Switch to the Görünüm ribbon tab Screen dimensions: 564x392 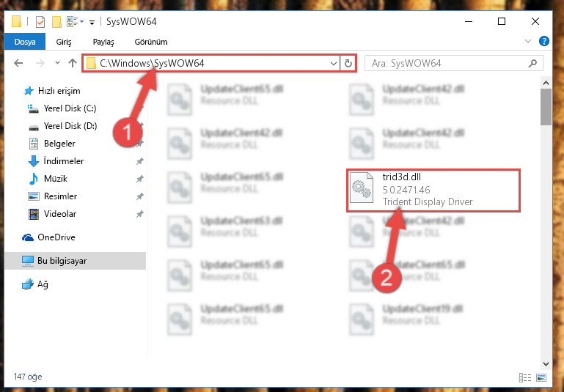coord(151,42)
